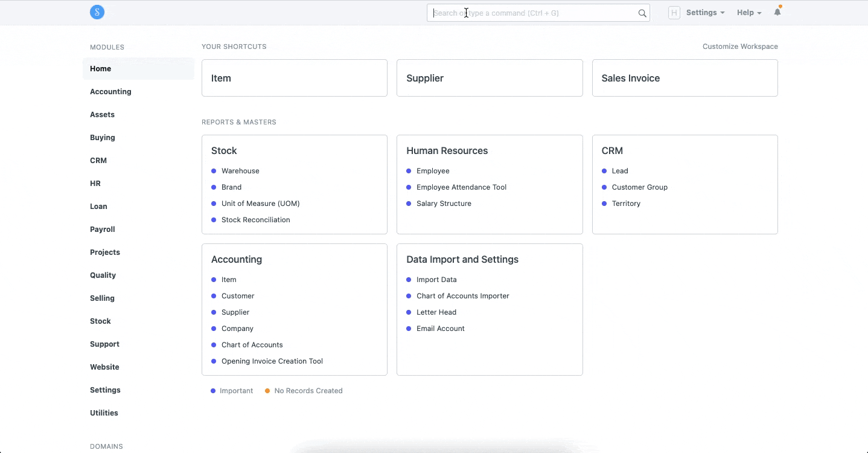Open the Territory link under CRM
The image size is (868, 453).
click(x=626, y=204)
